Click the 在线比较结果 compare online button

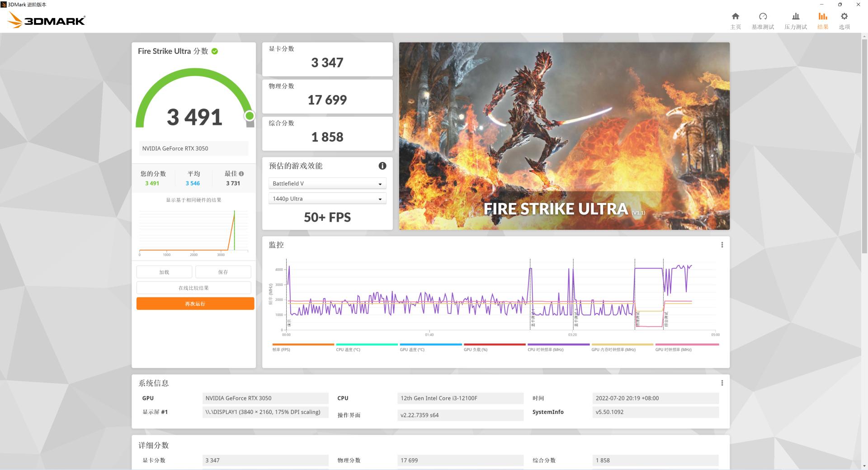click(x=193, y=288)
